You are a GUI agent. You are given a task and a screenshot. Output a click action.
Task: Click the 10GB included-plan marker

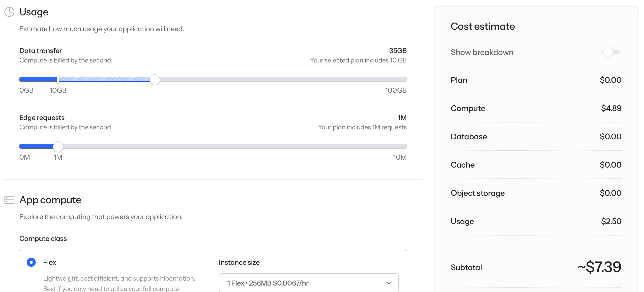[x=58, y=80]
